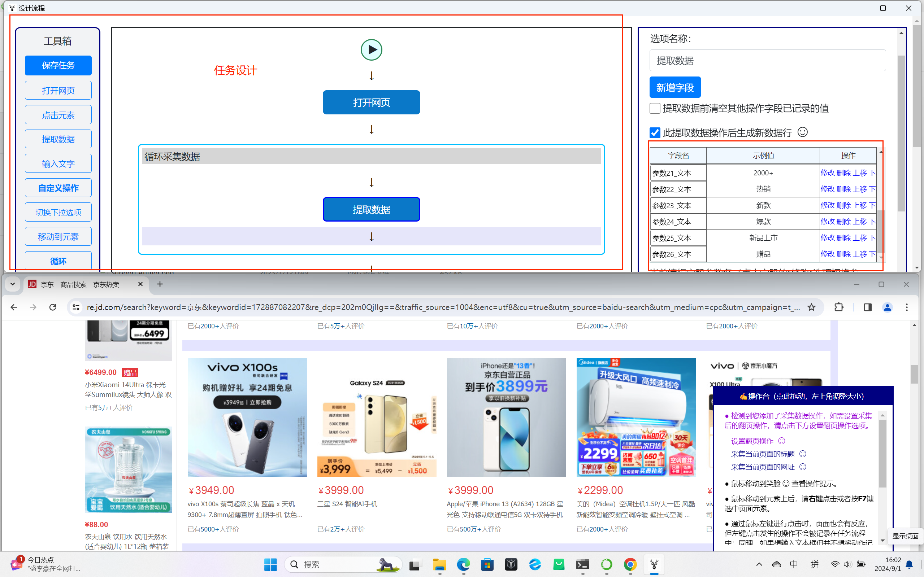The height and width of the screenshot is (577, 924).
Task: Click 删除 for 参数26_文本 row
Action: pos(843,254)
